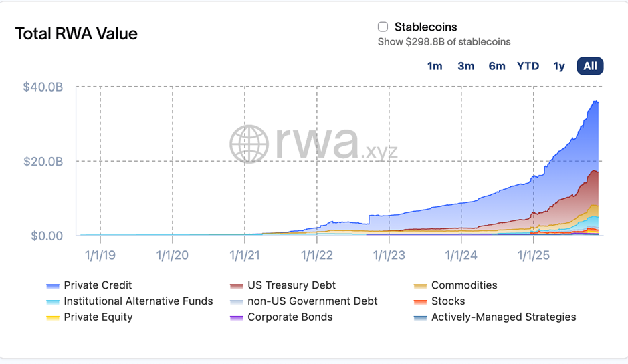Toggle the Stocks series legend label
This screenshot has height=364, width=628.
[448, 301]
